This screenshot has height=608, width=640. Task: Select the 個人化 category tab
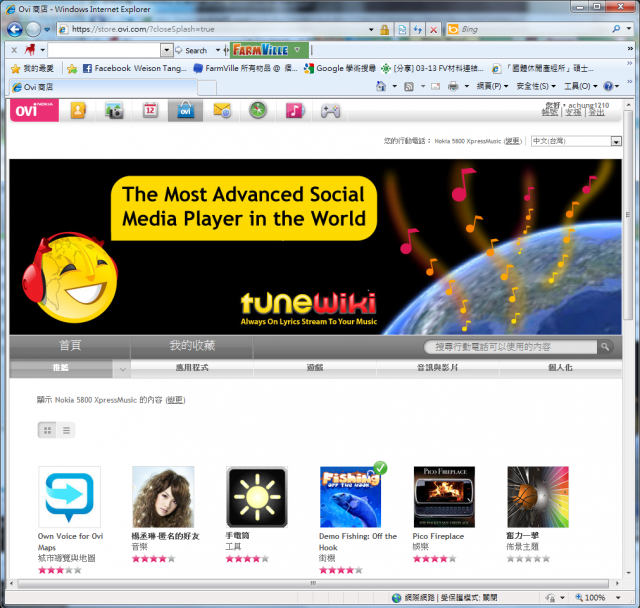pos(560,368)
